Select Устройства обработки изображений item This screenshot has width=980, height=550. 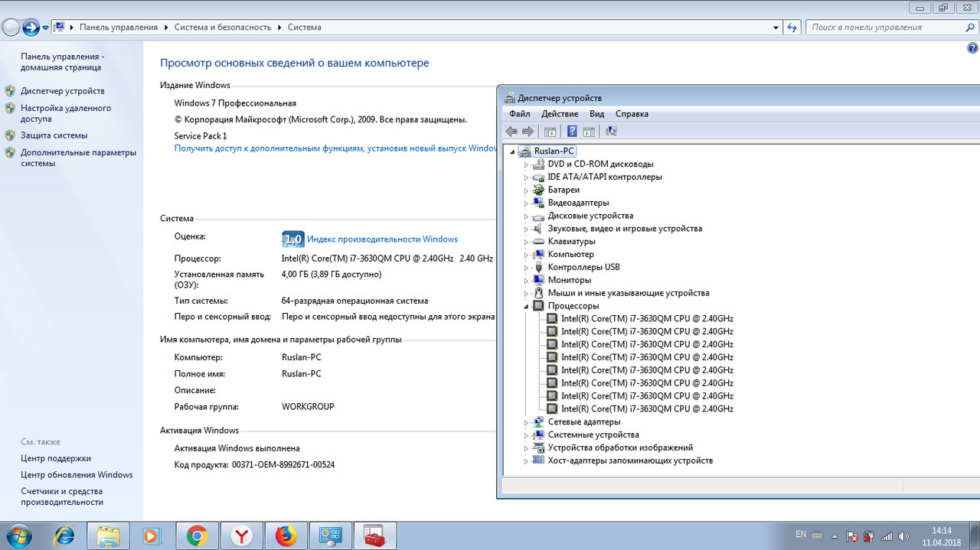(x=620, y=448)
